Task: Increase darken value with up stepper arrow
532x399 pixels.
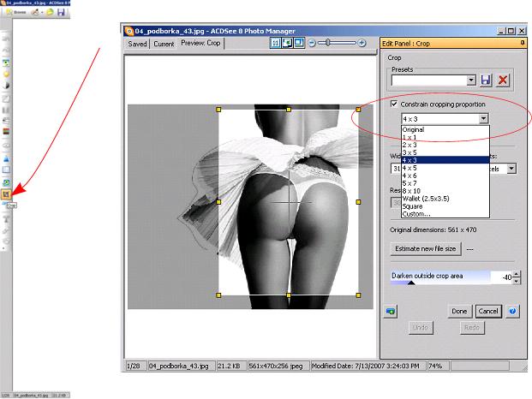Action: pos(516,273)
